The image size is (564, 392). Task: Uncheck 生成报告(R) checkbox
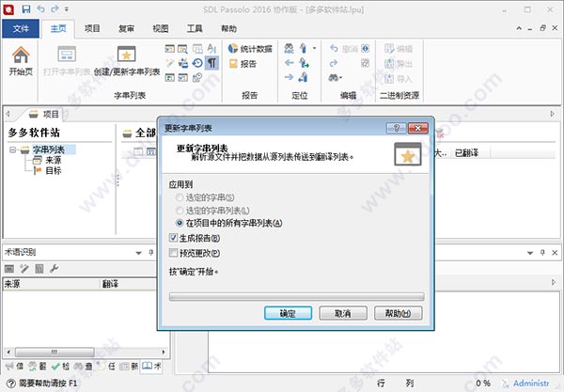[173, 238]
